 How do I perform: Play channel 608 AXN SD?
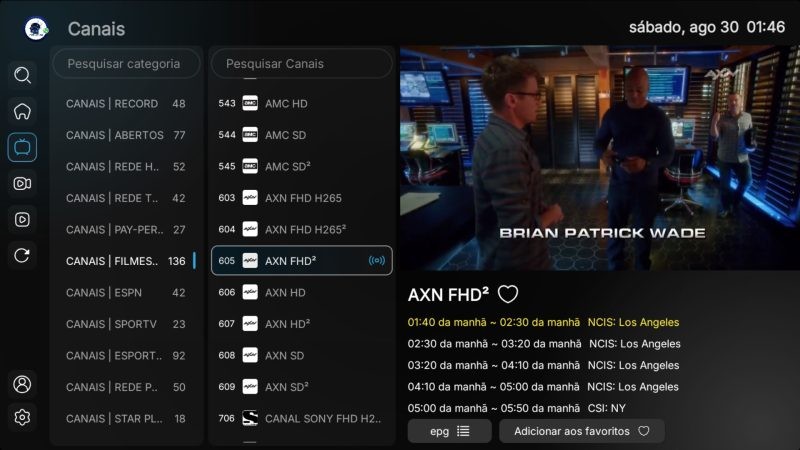click(x=302, y=355)
